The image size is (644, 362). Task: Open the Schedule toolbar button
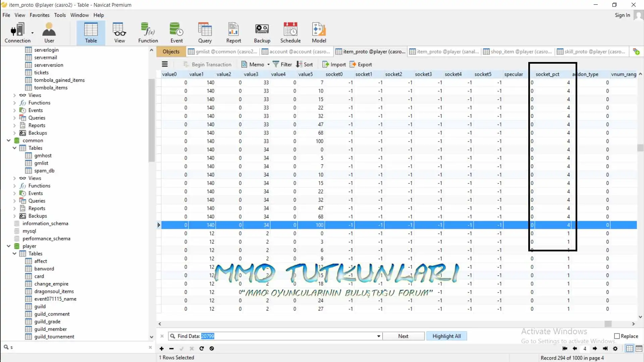[290, 33]
